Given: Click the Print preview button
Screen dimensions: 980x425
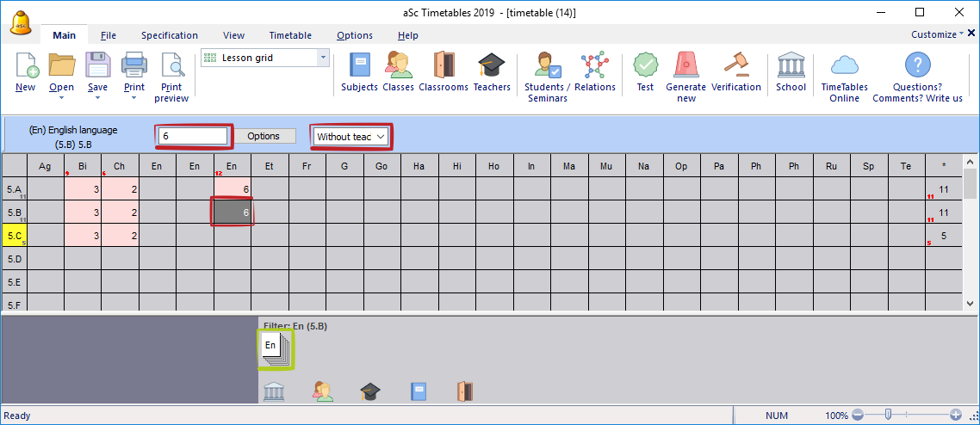Looking at the screenshot, I should coord(172,76).
